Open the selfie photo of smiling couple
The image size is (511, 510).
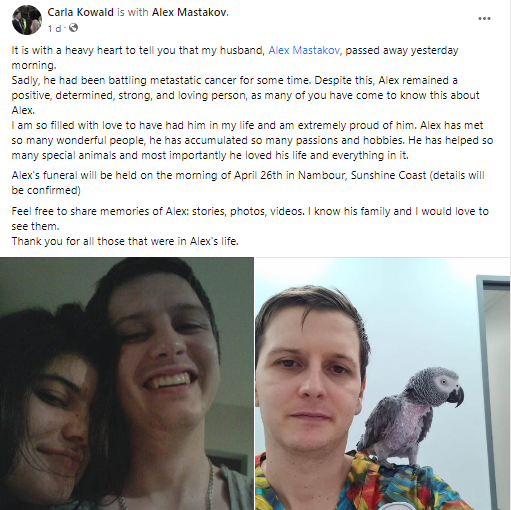click(127, 383)
